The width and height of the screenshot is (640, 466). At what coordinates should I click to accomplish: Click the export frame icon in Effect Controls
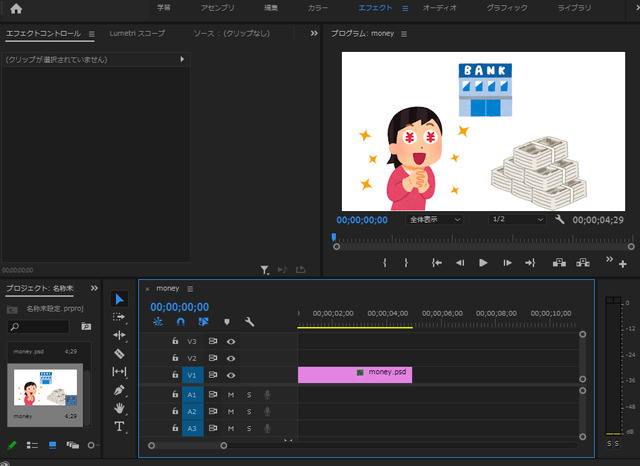tap(301, 269)
